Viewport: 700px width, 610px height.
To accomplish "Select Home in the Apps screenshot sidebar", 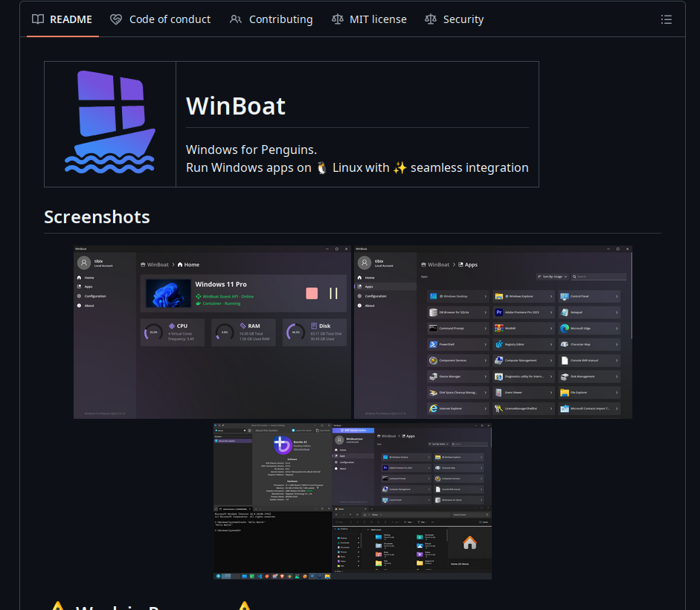I will click(x=370, y=277).
